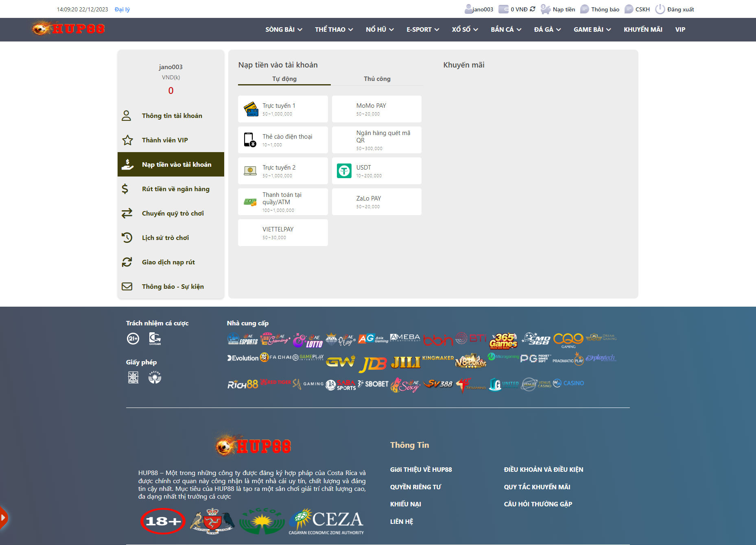756x545 pixels.
Task: Click the PAGCOR license icon under Giấy phép
Action: point(155,377)
